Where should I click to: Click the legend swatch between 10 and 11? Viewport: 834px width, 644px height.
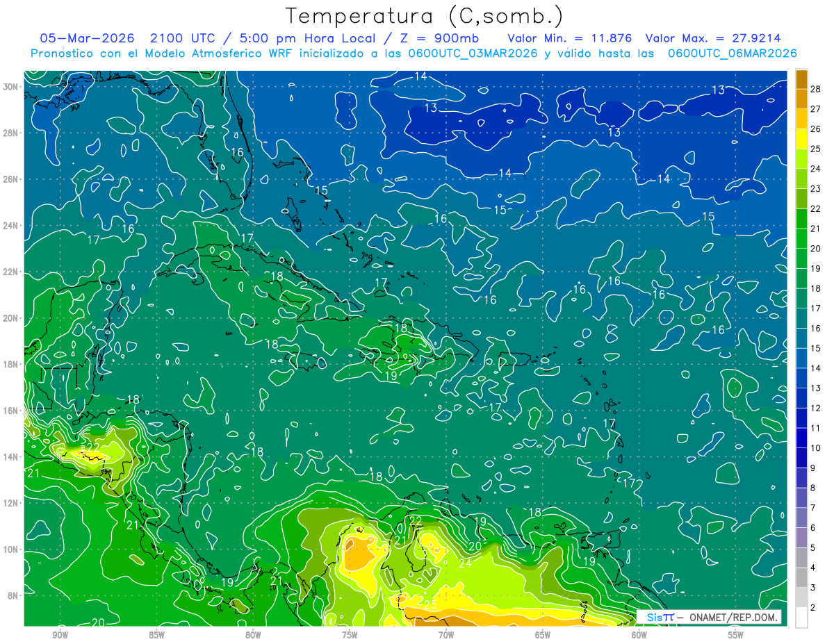(x=801, y=438)
